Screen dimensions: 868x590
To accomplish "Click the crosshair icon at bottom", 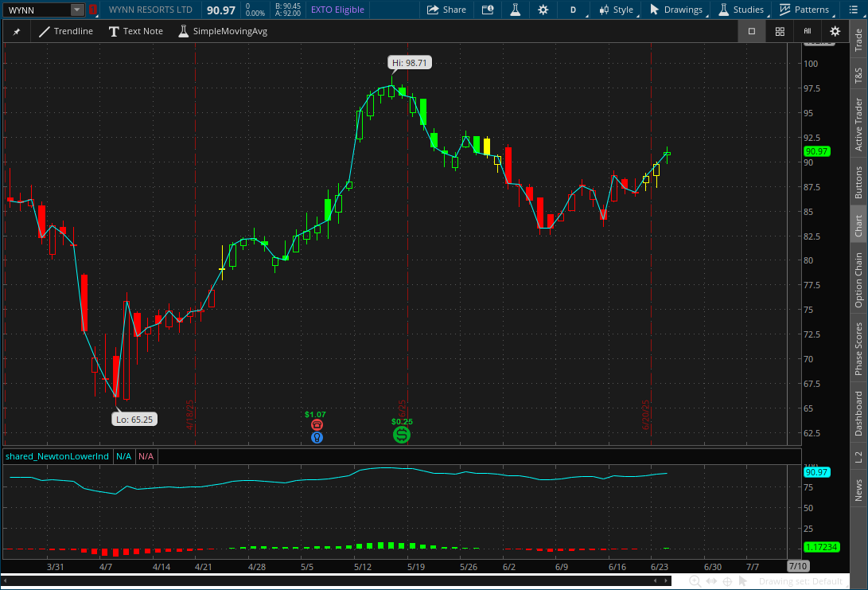I will (727, 581).
